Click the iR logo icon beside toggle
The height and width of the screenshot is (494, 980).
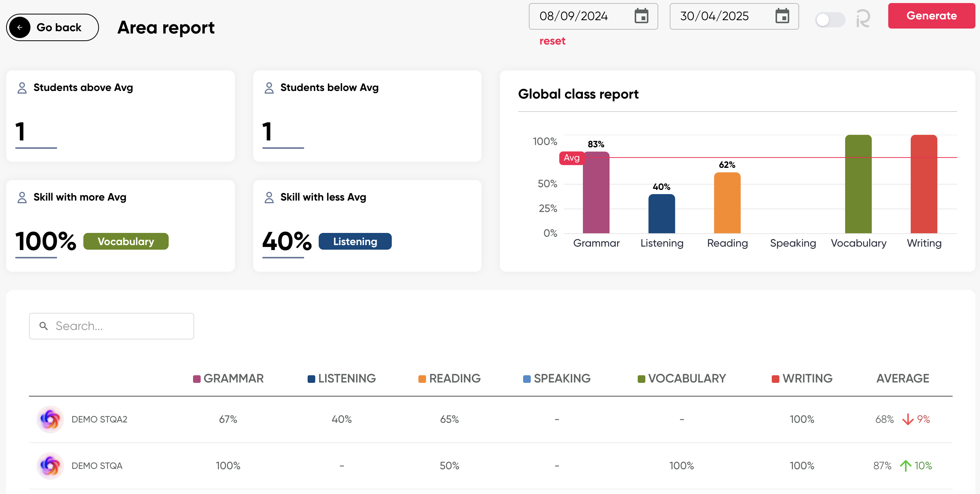tap(863, 19)
